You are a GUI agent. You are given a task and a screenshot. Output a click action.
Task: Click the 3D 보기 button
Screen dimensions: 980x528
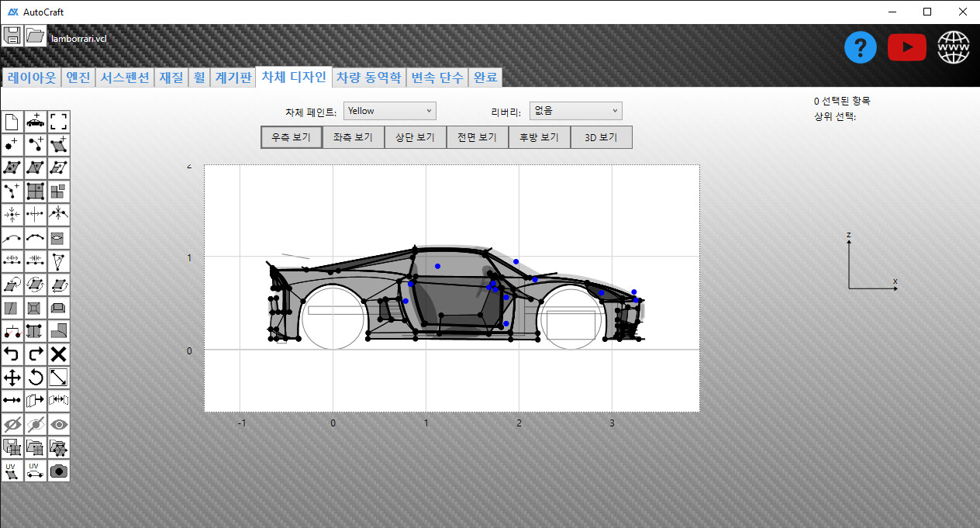click(x=601, y=137)
